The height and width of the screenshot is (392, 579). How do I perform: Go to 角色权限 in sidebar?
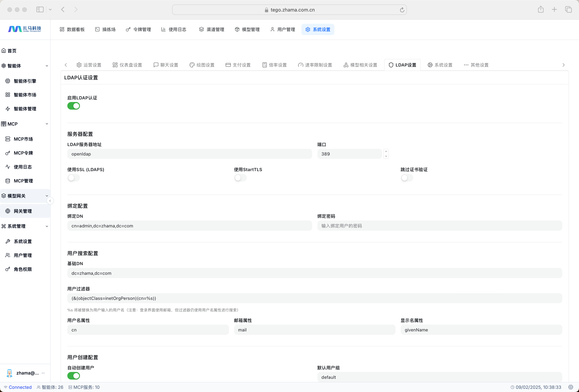click(x=23, y=269)
